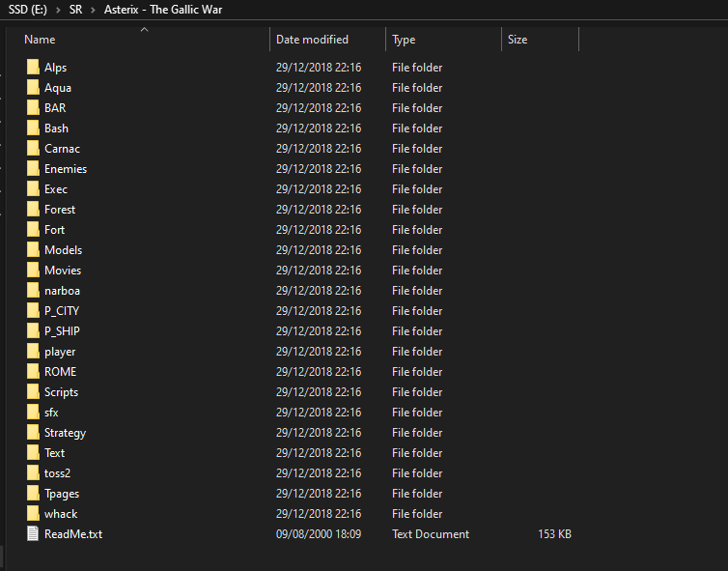Select the P_SHIP folder name

pos(62,331)
